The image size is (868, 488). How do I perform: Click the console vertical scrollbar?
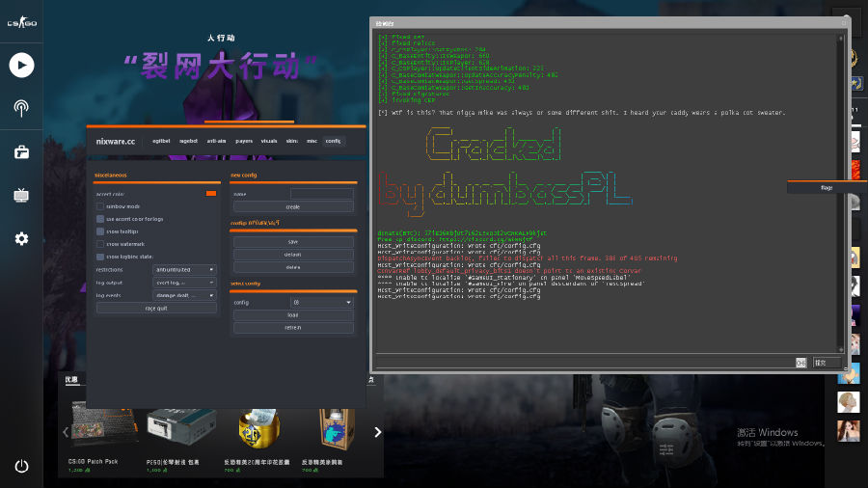pyautogui.click(x=840, y=194)
